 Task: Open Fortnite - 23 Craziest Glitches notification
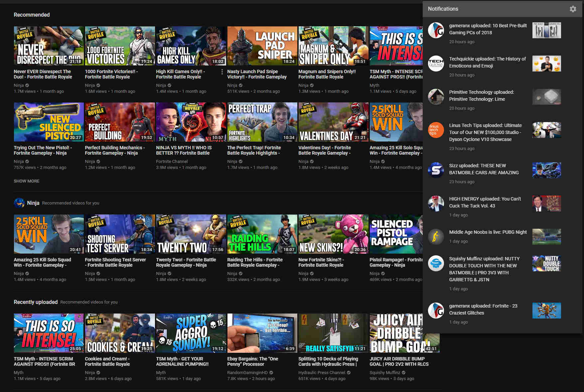pyautogui.click(x=483, y=309)
